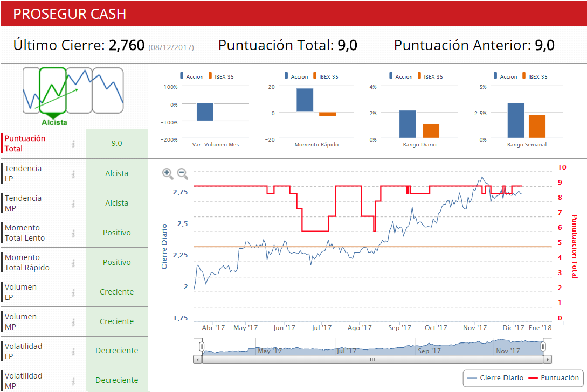This screenshot has height=392, width=587.
Task: Toggle IBEX 35 legend in Rango Diario chart
Action: [x=430, y=76]
